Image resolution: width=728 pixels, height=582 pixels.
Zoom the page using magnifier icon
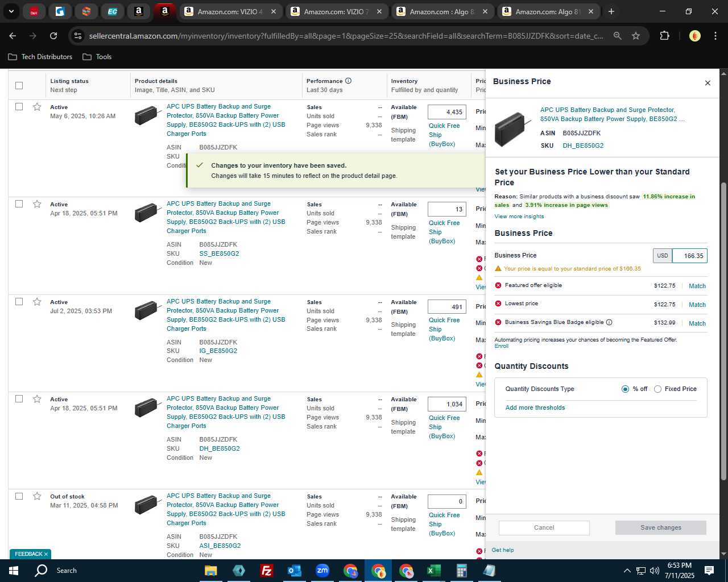(x=617, y=36)
